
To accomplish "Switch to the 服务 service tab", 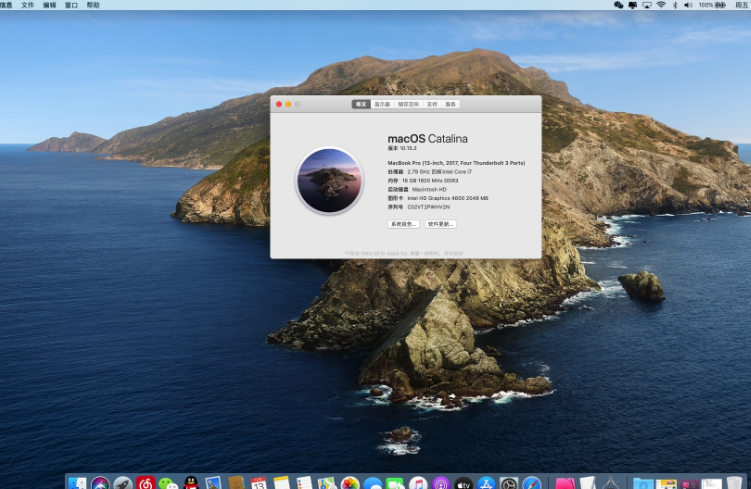I will (x=451, y=104).
